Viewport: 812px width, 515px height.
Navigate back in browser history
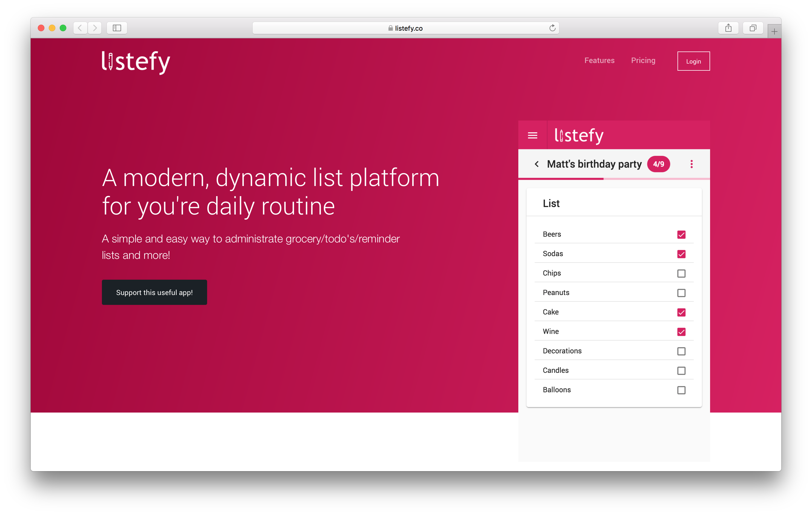(x=80, y=28)
